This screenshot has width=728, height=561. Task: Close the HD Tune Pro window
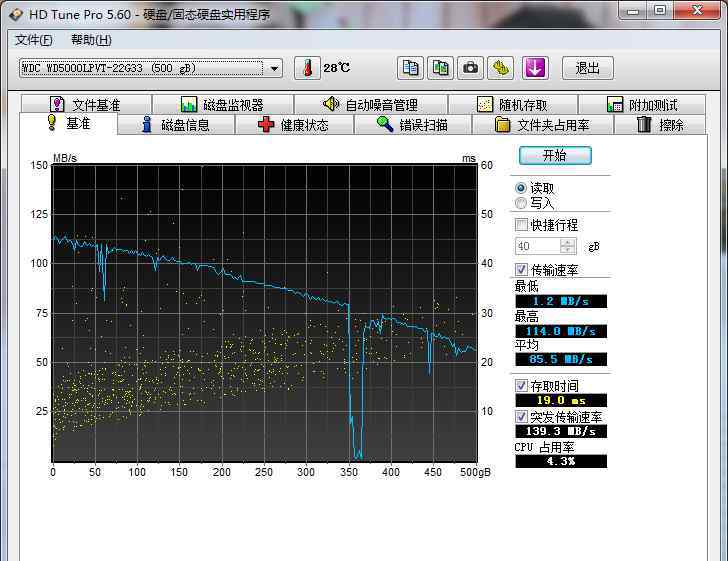(x=697, y=11)
